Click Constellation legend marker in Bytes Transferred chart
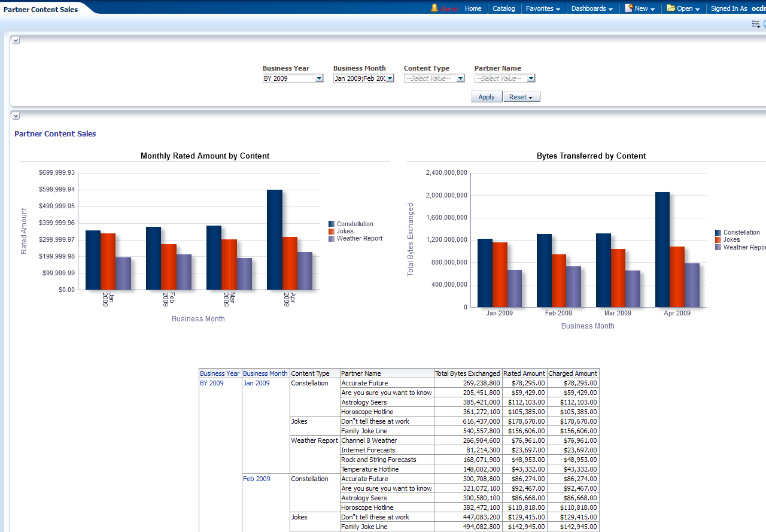Screen dimensions: 766x532 point(718,233)
